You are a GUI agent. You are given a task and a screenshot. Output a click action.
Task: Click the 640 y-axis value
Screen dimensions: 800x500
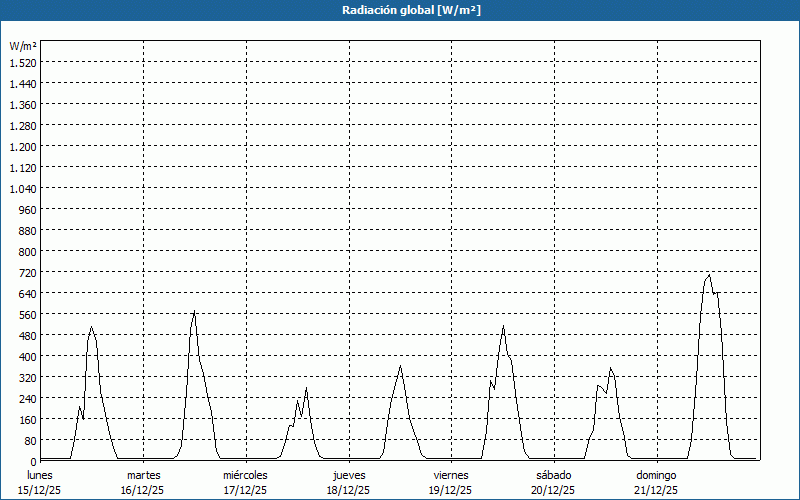(x=28, y=294)
